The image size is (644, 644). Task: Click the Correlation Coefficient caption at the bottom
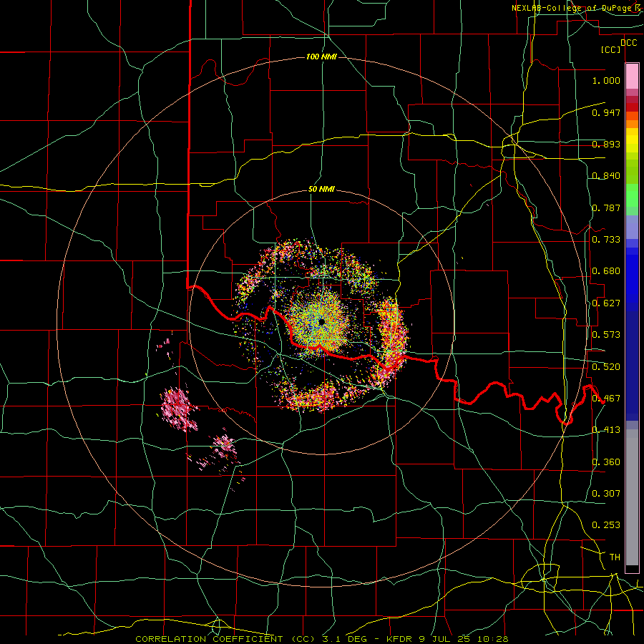coord(321,639)
